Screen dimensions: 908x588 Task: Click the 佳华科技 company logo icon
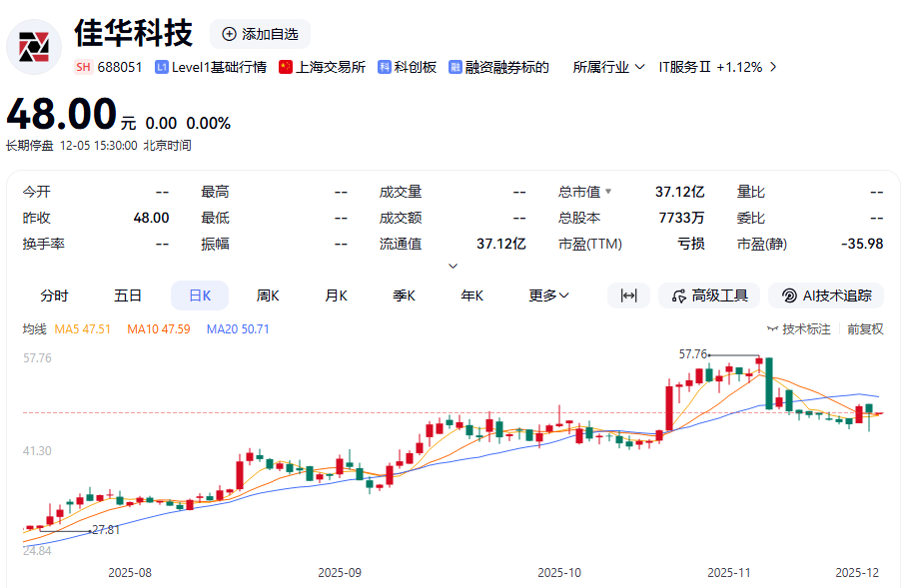tap(34, 46)
